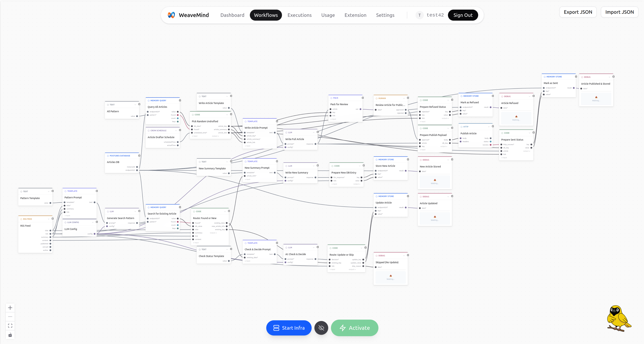Zoom in using the plus icon

pyautogui.click(x=10, y=308)
